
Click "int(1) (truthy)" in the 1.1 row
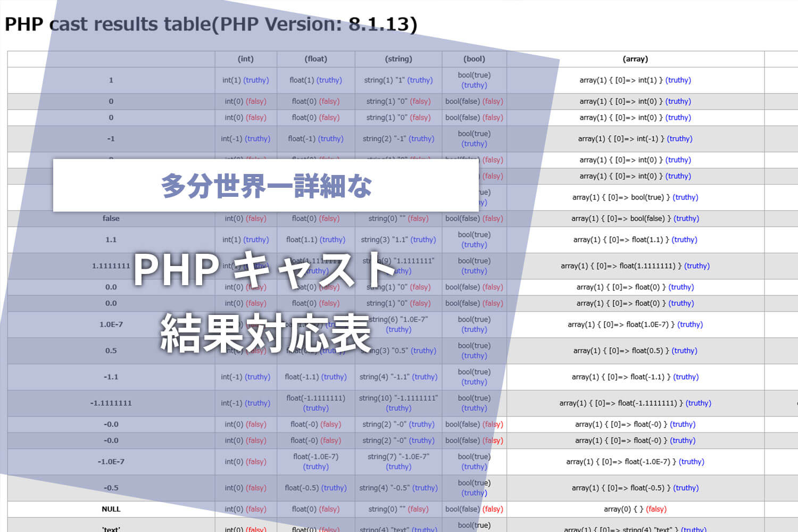(x=246, y=240)
